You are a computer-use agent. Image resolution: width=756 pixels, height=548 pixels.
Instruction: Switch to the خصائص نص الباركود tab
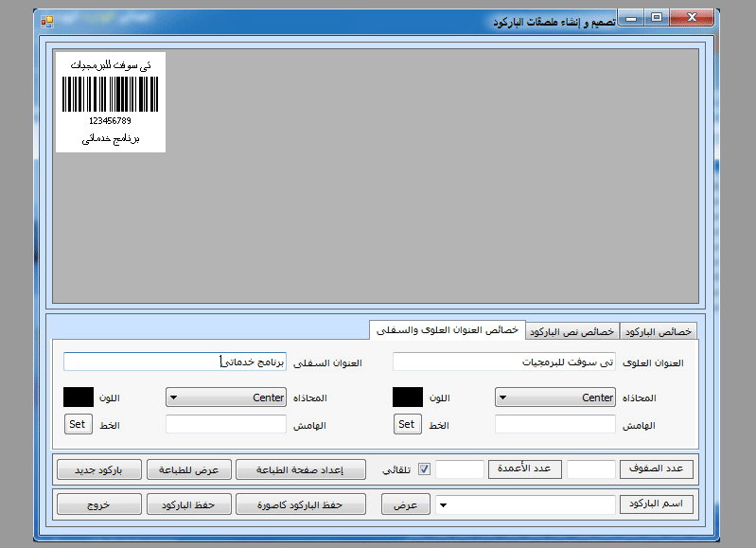(571, 332)
